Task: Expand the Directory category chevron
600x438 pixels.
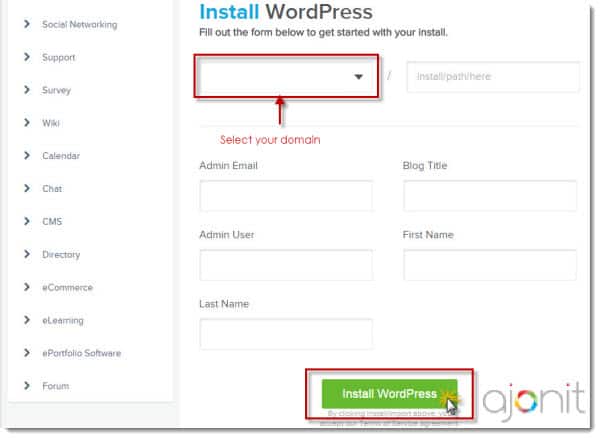Action: pyautogui.click(x=27, y=254)
